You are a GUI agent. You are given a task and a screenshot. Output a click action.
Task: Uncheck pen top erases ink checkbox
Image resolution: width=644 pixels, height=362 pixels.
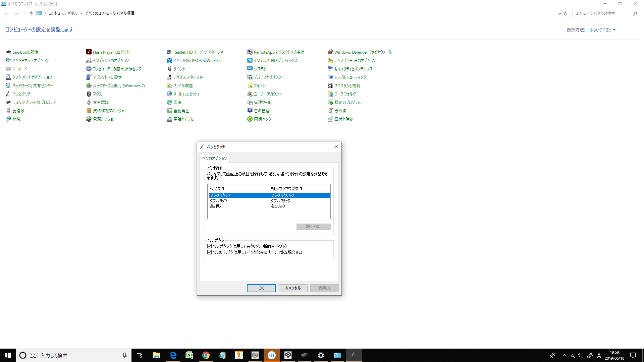(x=210, y=252)
